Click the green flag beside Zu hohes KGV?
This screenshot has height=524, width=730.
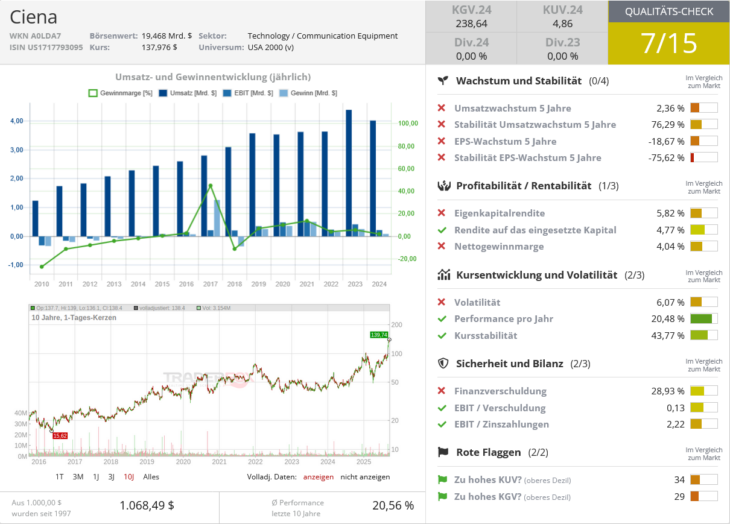(x=442, y=496)
